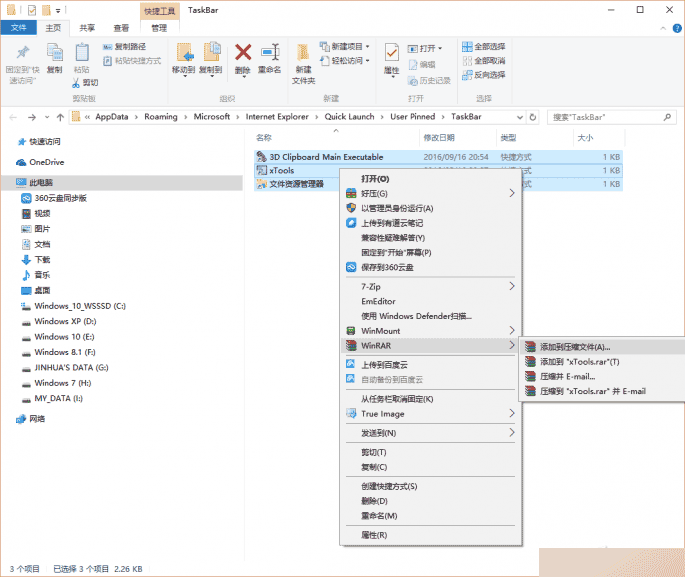Open the New item dropdown
Viewport: 685px width, 577px height.
click(345, 46)
